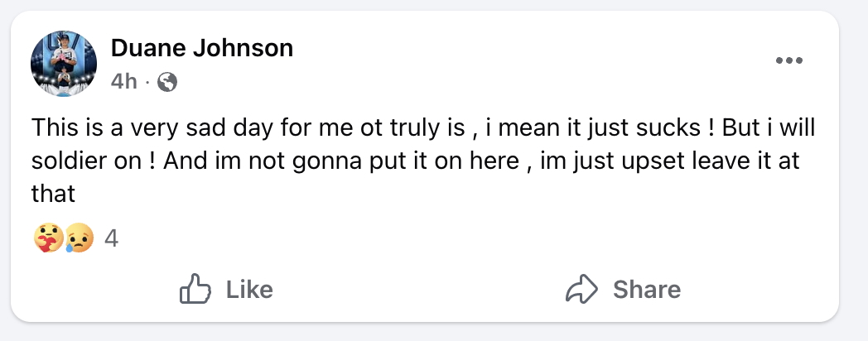Open the Duane Johnson profile name link
The image size is (868, 341).
pyautogui.click(x=202, y=49)
